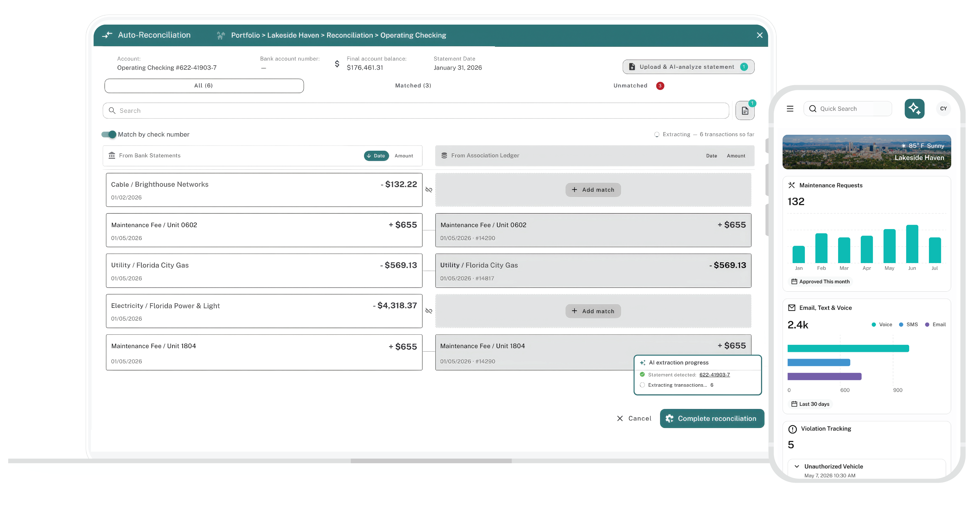Click the Auto-Reconciliation arrows icon
Viewport: 980px width, 516px height.
[x=107, y=35]
